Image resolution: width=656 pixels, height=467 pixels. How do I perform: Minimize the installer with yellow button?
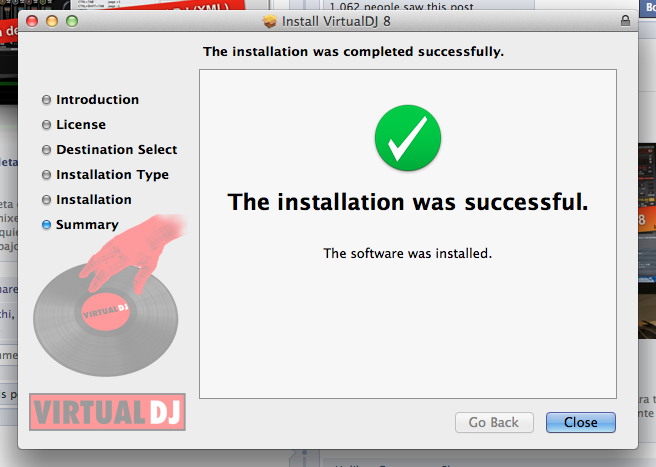(x=52, y=21)
